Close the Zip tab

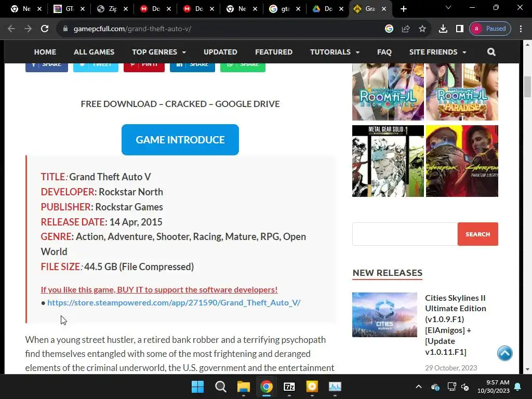pyautogui.click(x=126, y=9)
